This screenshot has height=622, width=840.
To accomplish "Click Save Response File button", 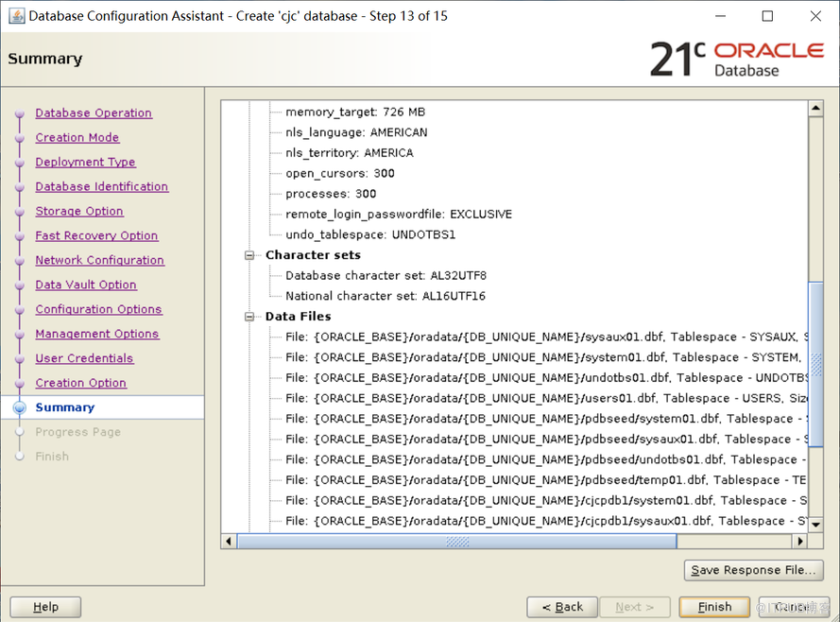I will pyautogui.click(x=753, y=570).
